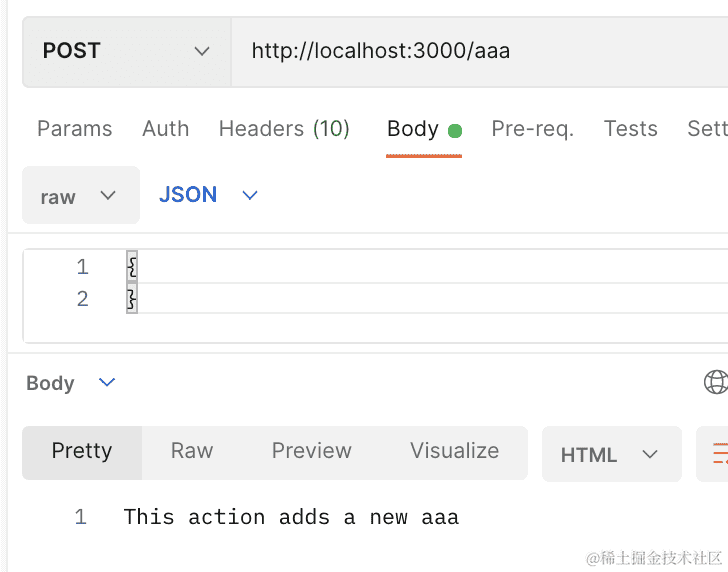The width and height of the screenshot is (728, 572).
Task: Click the opening brace on editor line 1
Action: [x=131, y=267]
